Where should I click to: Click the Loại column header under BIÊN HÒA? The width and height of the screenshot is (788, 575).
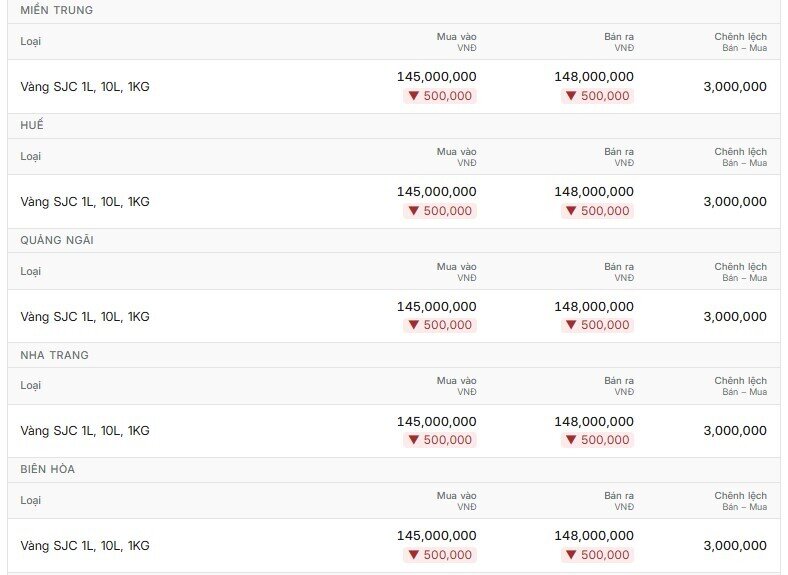click(x=31, y=501)
